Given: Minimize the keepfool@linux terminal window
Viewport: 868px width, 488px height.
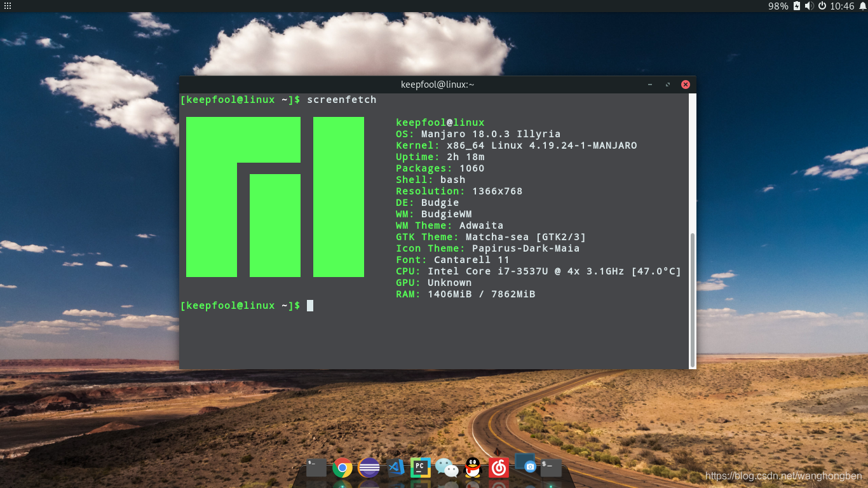Looking at the screenshot, I should pos(650,85).
